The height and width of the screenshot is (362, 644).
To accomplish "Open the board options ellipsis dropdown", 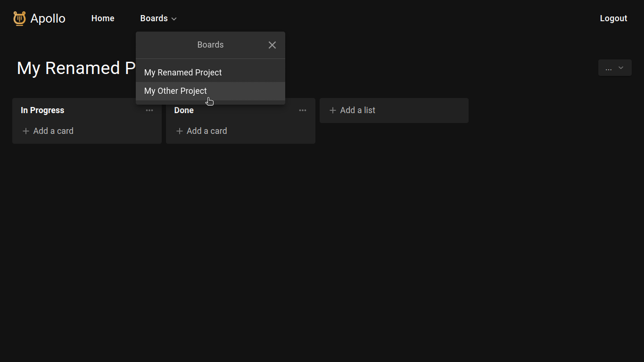I will click(615, 68).
